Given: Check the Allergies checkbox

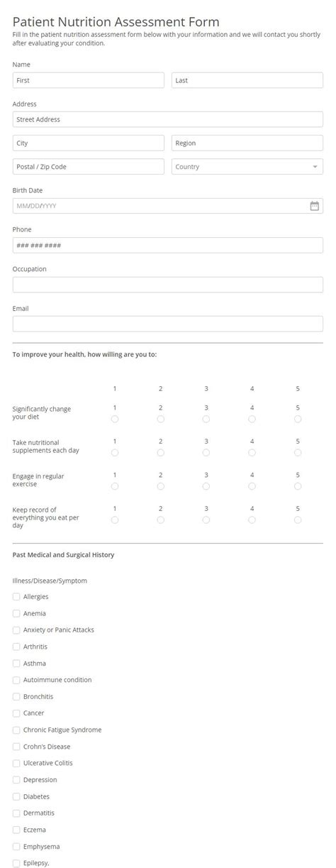Looking at the screenshot, I should tap(16, 597).
